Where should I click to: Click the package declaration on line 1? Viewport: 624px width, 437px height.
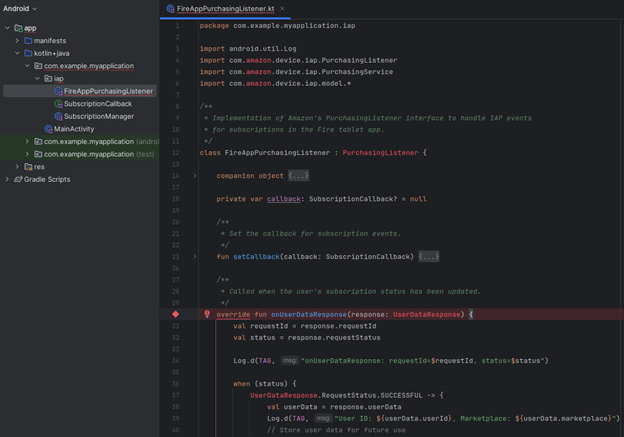(x=277, y=25)
